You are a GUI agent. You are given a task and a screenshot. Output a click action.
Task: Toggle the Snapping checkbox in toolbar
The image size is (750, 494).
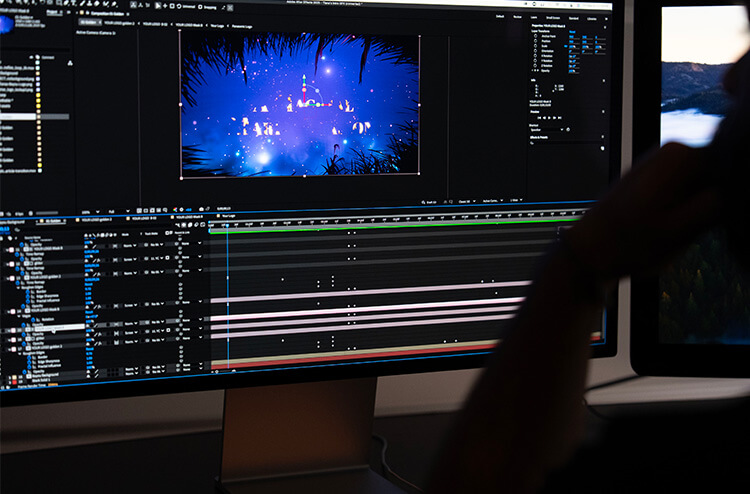point(202,7)
